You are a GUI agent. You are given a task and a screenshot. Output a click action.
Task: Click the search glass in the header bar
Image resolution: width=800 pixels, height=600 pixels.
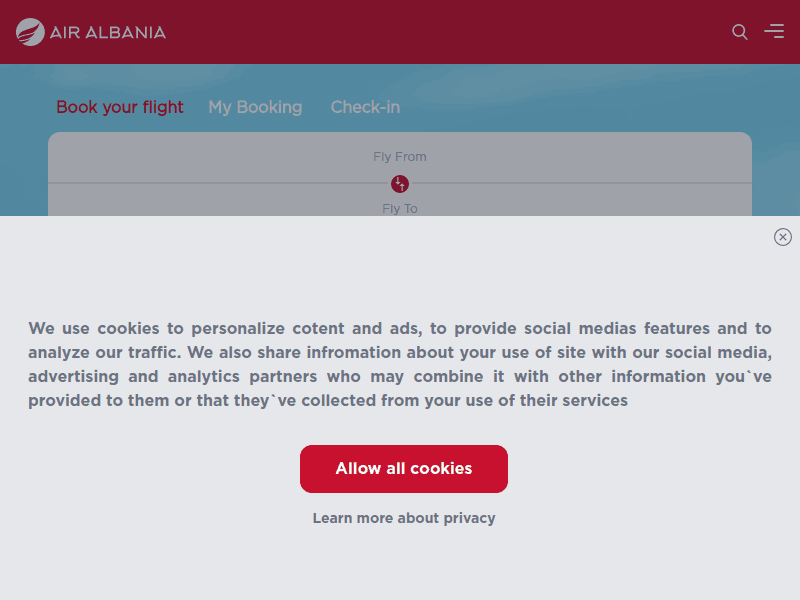(x=739, y=32)
